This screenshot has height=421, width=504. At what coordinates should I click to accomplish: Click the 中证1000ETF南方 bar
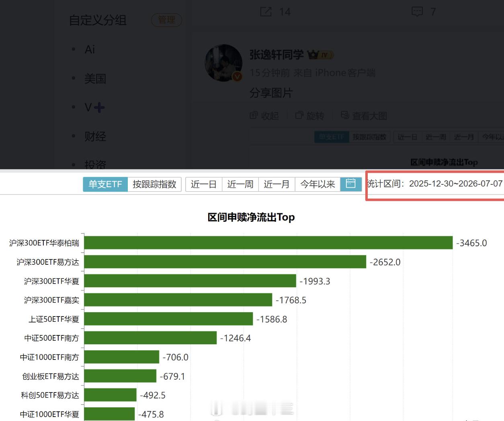pos(122,357)
